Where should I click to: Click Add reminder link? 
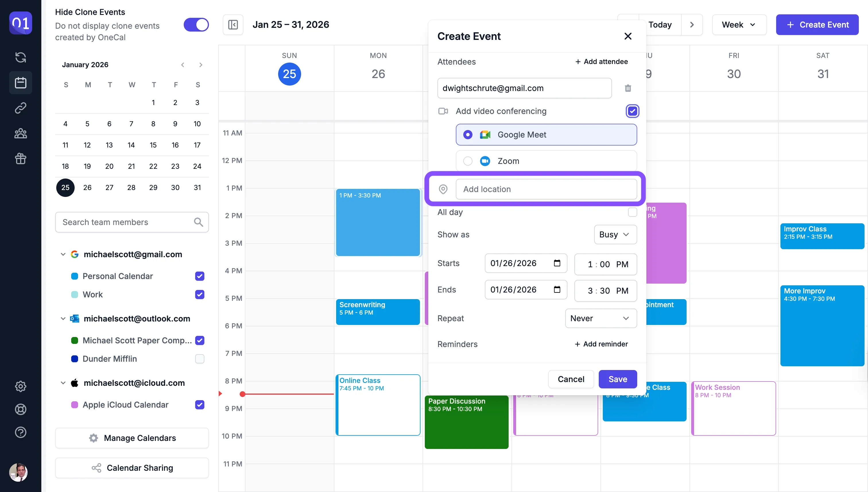point(601,344)
